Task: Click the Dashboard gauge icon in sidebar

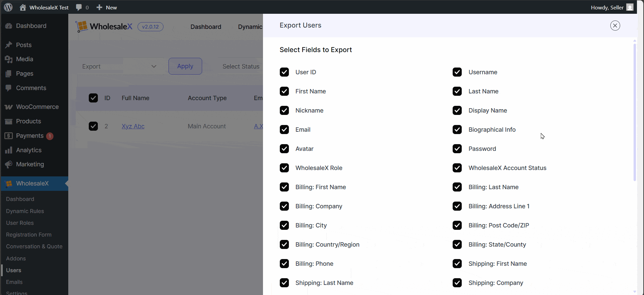Action: [x=9, y=26]
